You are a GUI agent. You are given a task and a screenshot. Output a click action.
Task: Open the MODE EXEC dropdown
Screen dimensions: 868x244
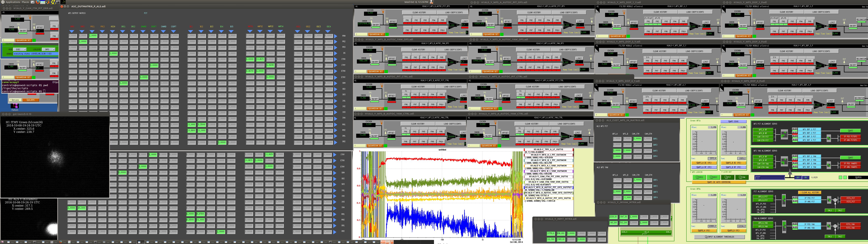20,50
